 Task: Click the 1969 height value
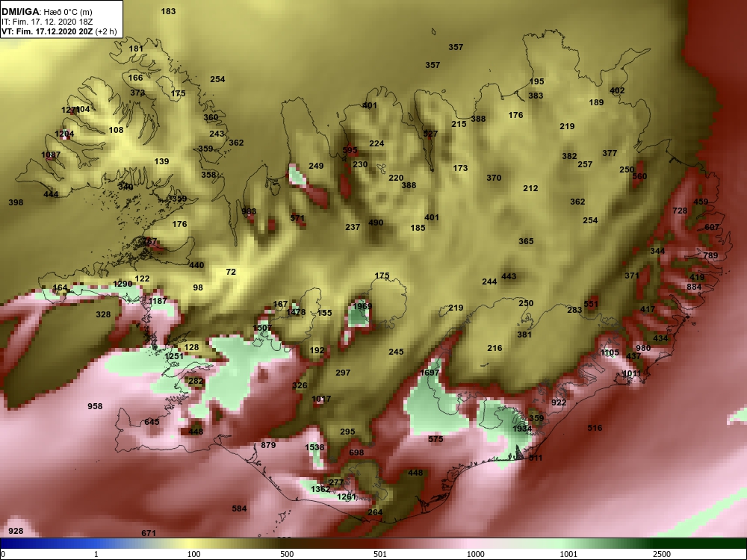[362, 306]
